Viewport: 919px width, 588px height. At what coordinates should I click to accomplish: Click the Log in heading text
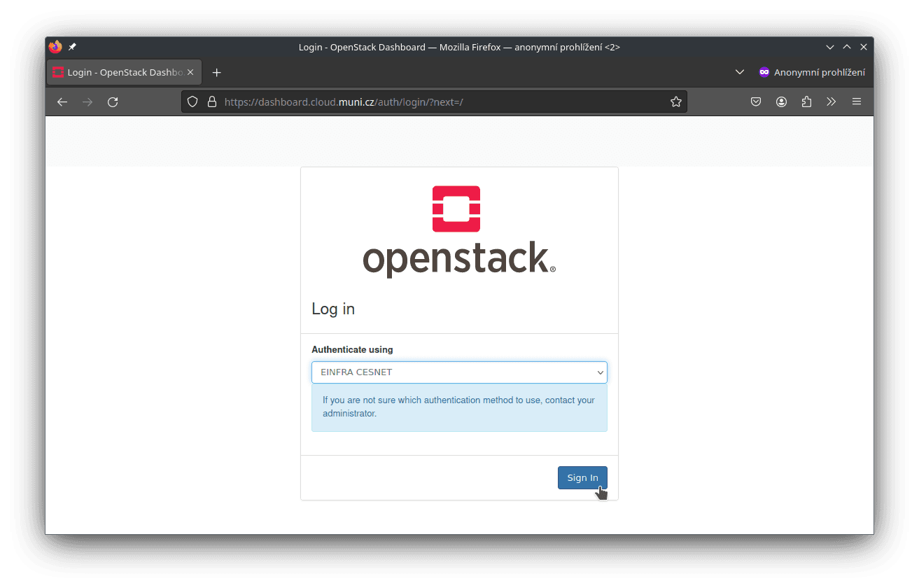pos(333,309)
